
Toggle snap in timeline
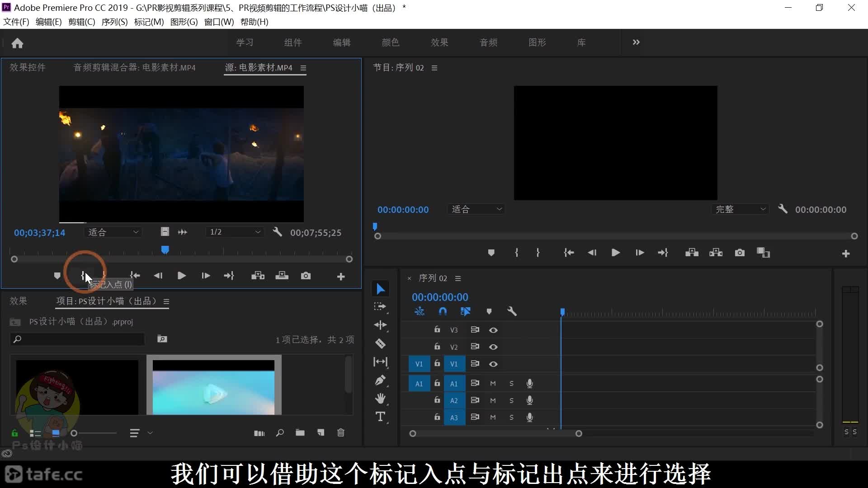tap(443, 311)
